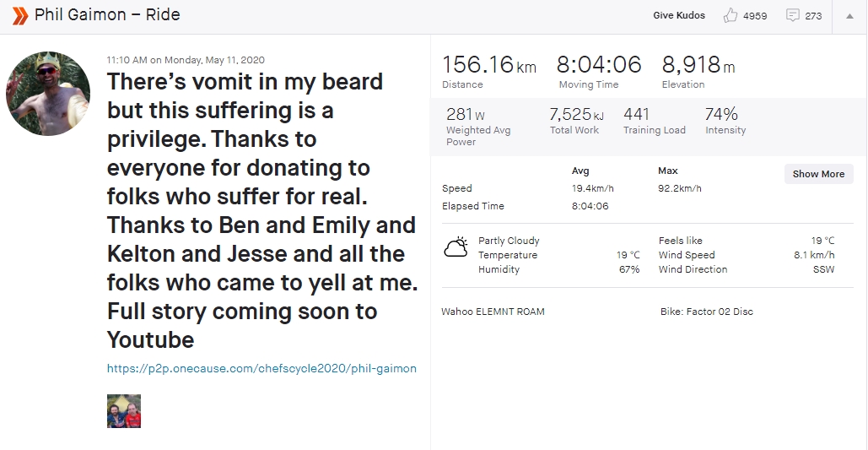
Task: Click the 74% Intensity value
Action: pos(721,114)
